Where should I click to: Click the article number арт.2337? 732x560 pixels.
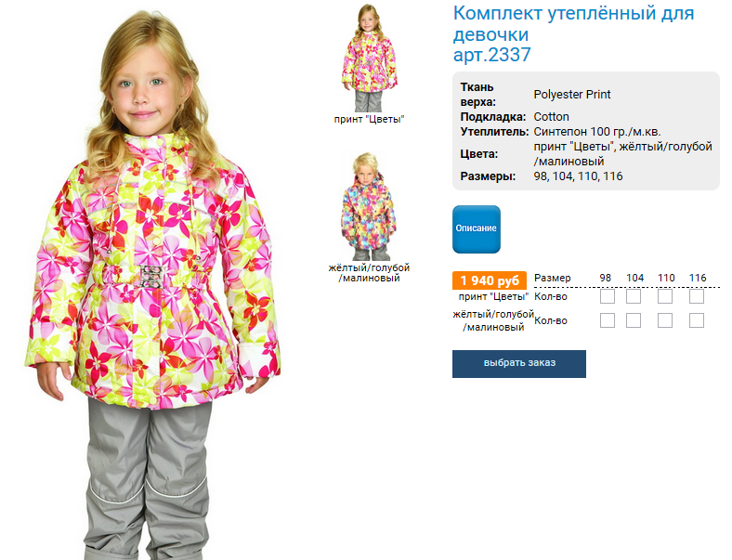[492, 55]
